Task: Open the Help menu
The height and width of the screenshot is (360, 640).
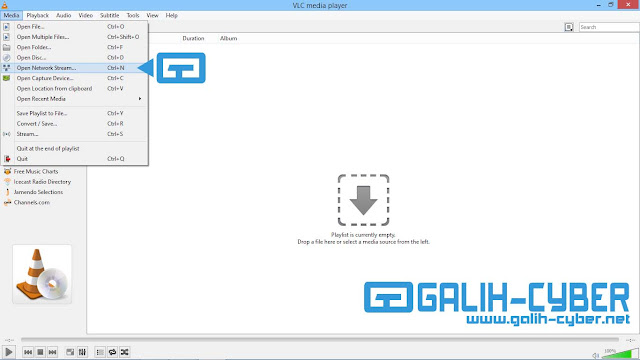Action: point(171,15)
